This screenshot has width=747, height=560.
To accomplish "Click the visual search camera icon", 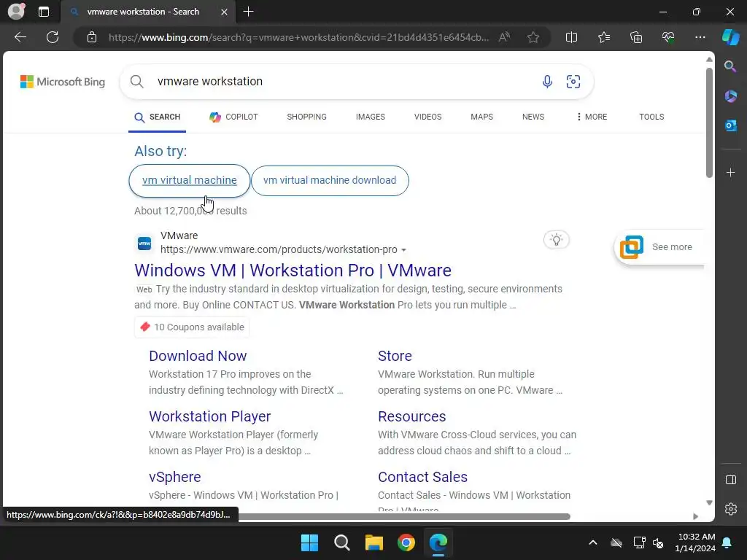I will 573,82.
